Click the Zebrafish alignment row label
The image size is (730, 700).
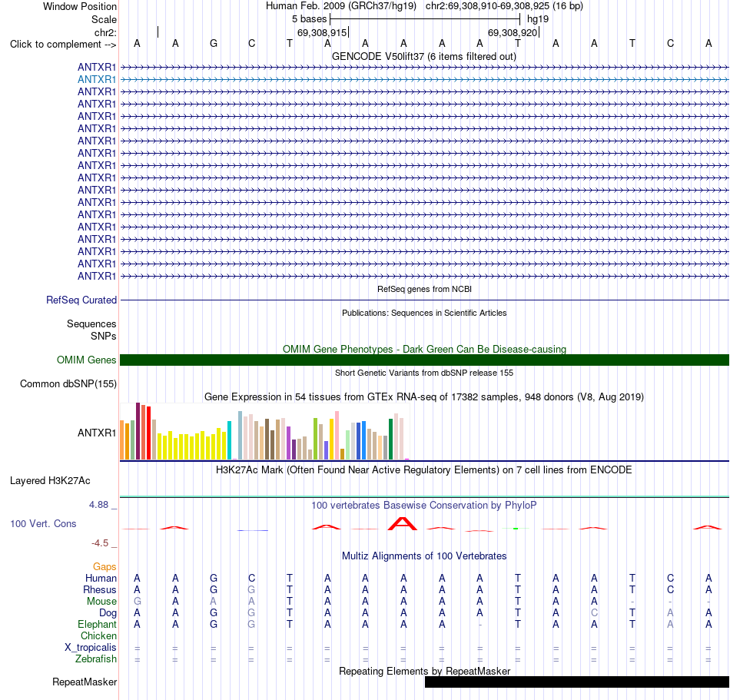click(96, 659)
